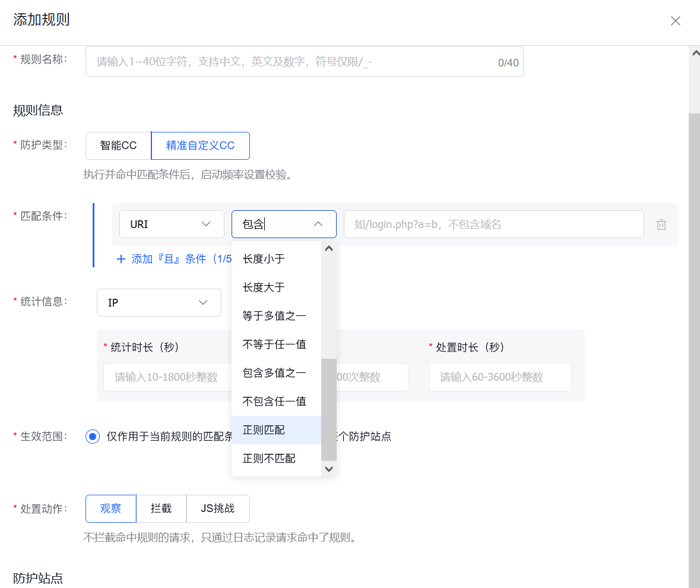This screenshot has height=588, width=700.
Task: Enable the JS挑战 action
Action: click(218, 508)
